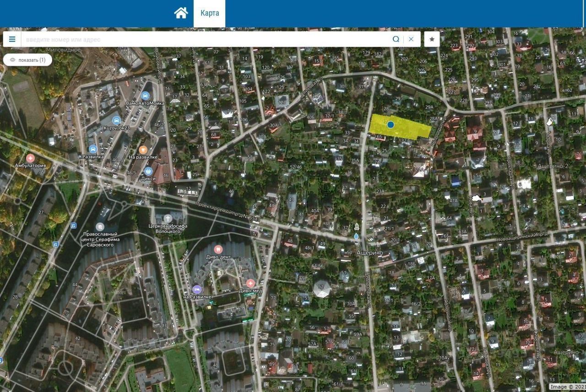Select the Kuzov_ok23 map marker

coord(116,120)
